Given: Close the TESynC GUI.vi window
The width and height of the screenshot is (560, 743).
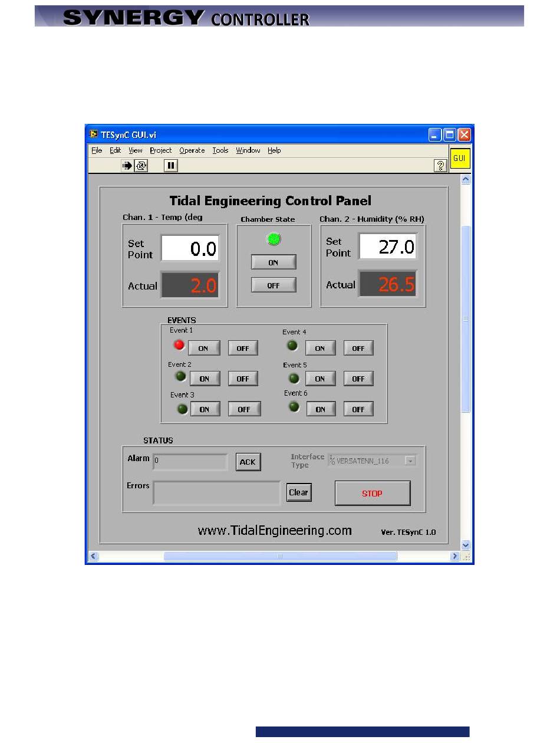Looking at the screenshot, I should pos(465,134).
